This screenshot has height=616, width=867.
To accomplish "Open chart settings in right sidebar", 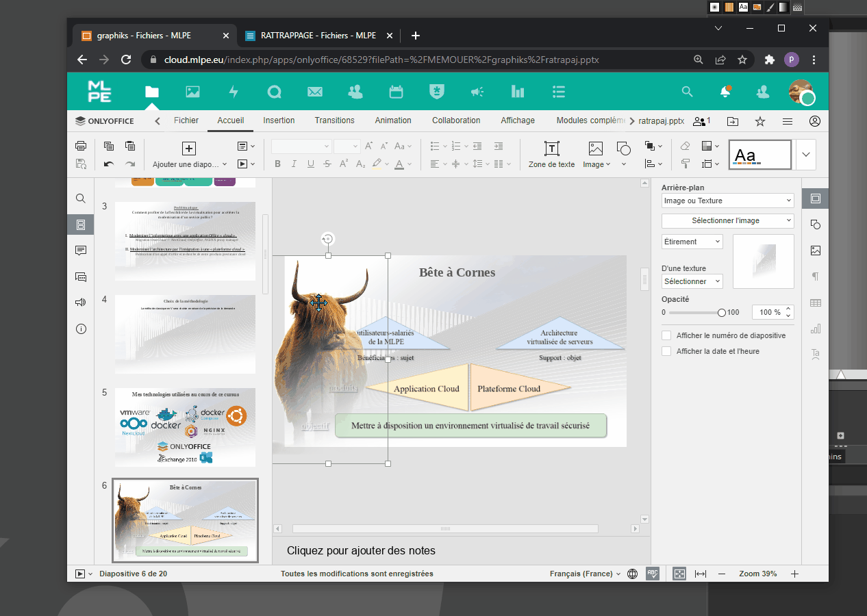I will tap(815, 329).
